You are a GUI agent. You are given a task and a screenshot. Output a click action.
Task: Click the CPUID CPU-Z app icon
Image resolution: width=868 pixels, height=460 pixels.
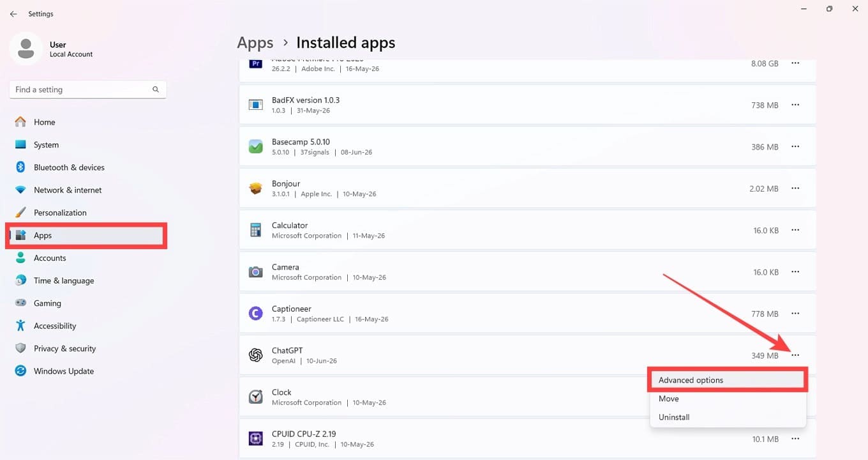click(256, 439)
